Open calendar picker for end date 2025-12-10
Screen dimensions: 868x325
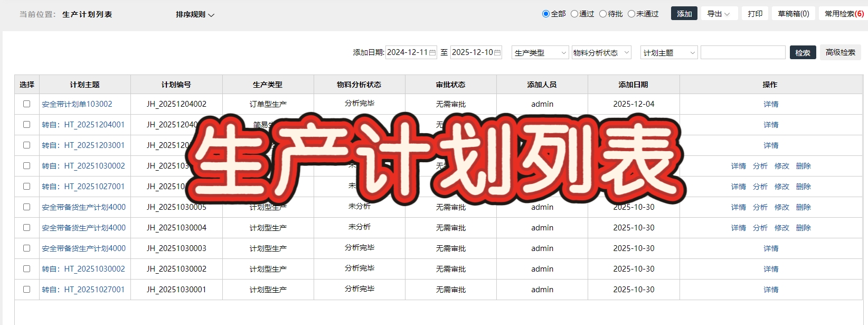click(497, 53)
